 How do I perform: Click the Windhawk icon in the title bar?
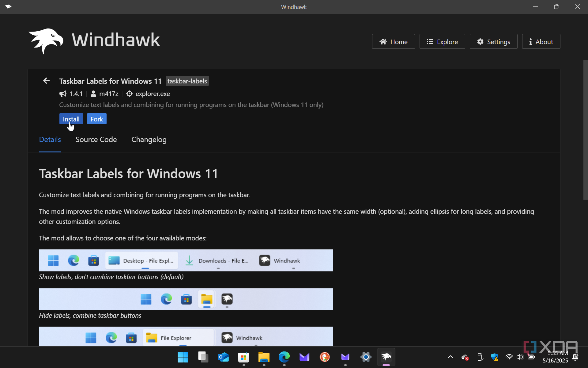click(x=8, y=6)
